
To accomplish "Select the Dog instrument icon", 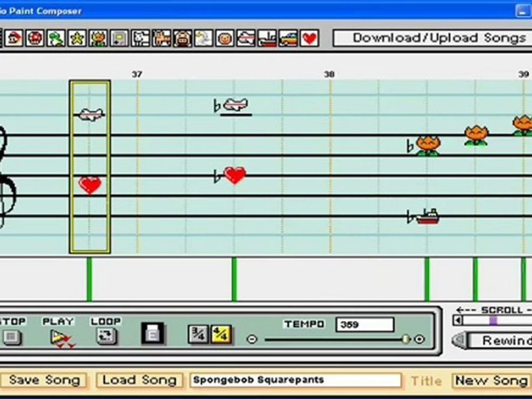I will [140, 38].
